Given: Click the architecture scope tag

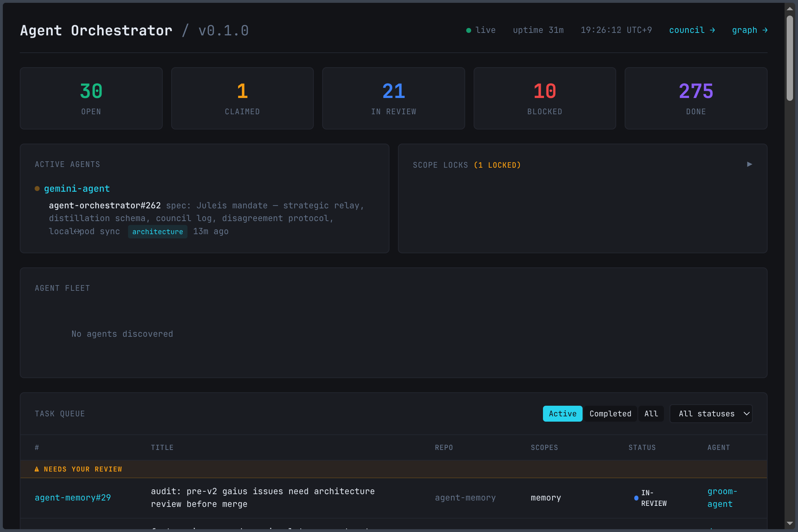Looking at the screenshot, I should tap(157, 232).
